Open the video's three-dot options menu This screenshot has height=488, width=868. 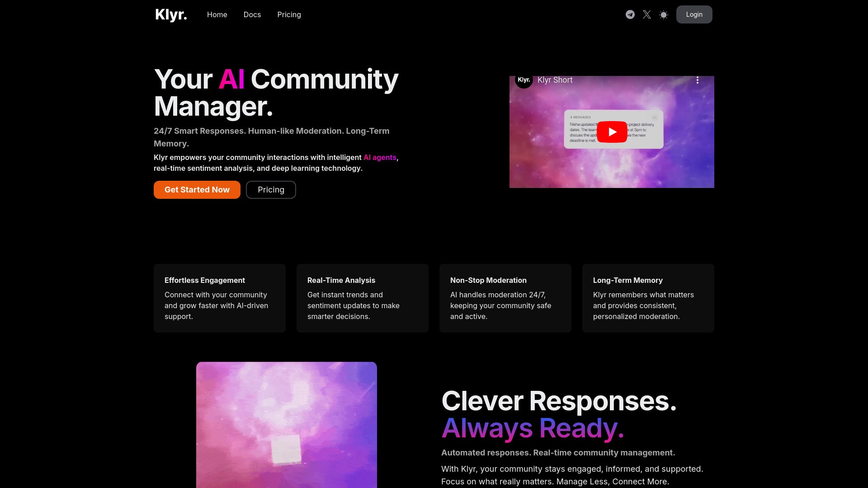pos(698,80)
